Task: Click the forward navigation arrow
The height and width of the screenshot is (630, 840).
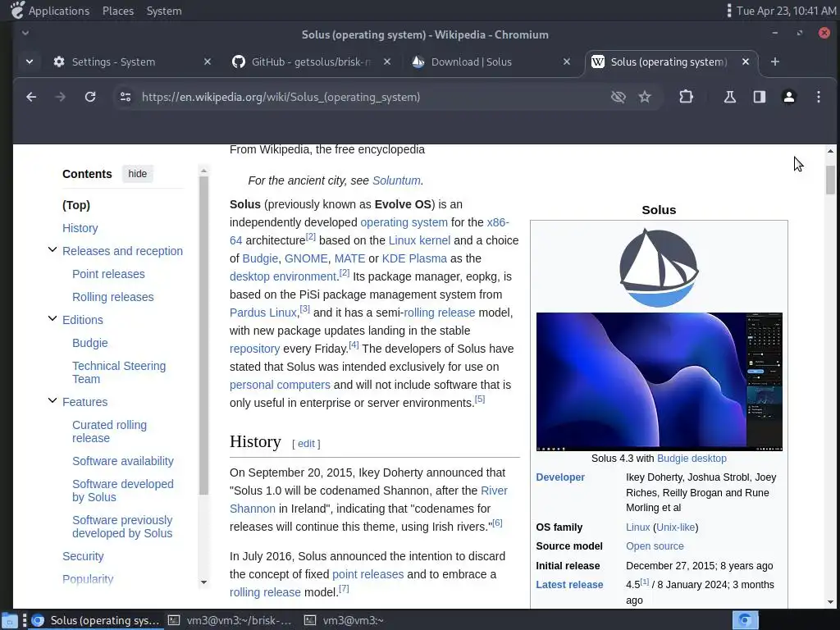Action: 61,97
